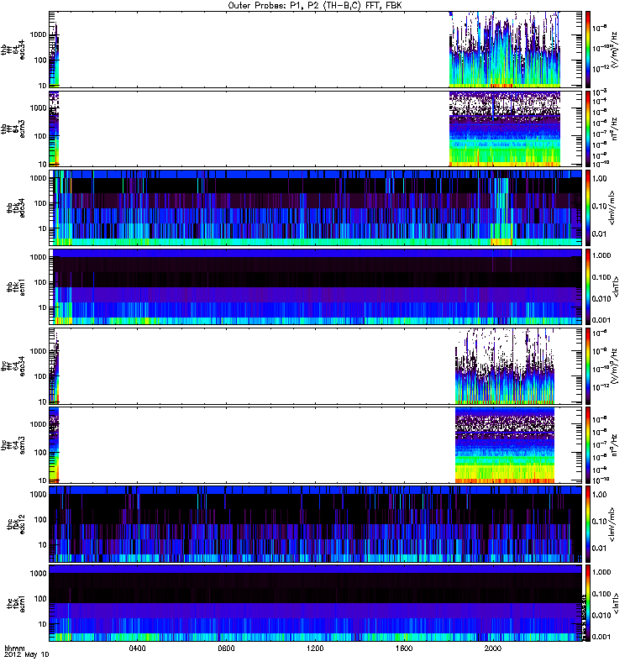Click the color bar of the thc fff edc34 panel
Screen dimensions: 630x672
click(x=588, y=366)
